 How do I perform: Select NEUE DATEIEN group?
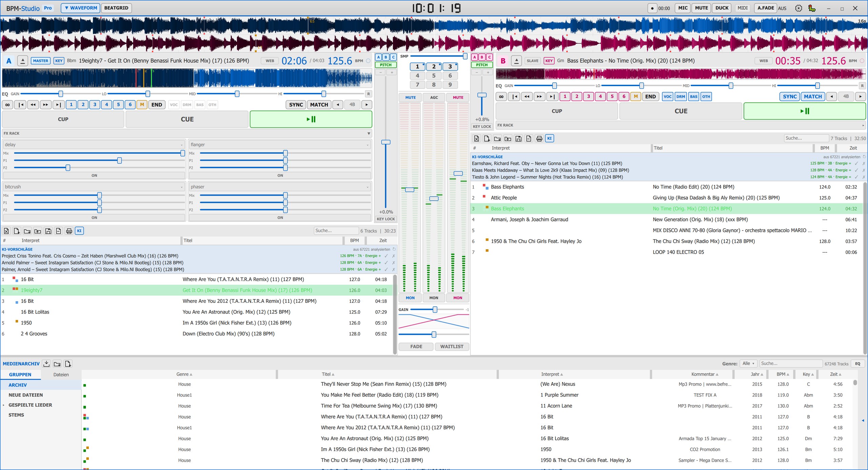[x=41, y=395]
